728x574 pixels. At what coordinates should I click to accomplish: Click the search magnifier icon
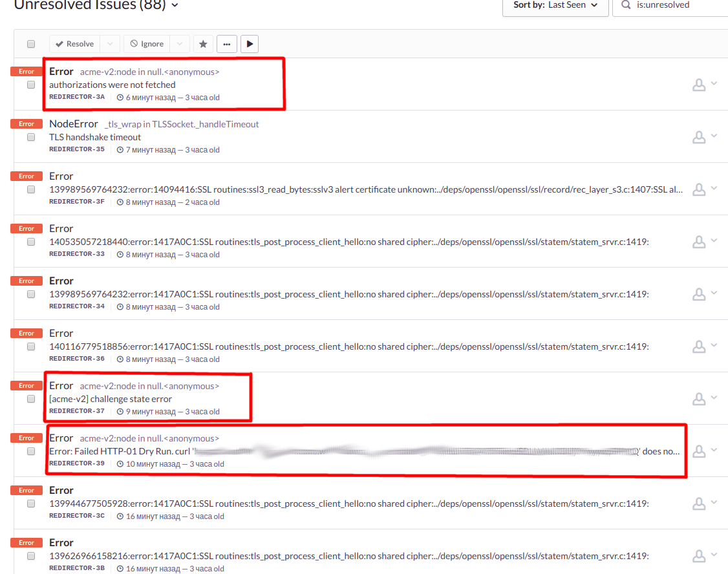626,5
